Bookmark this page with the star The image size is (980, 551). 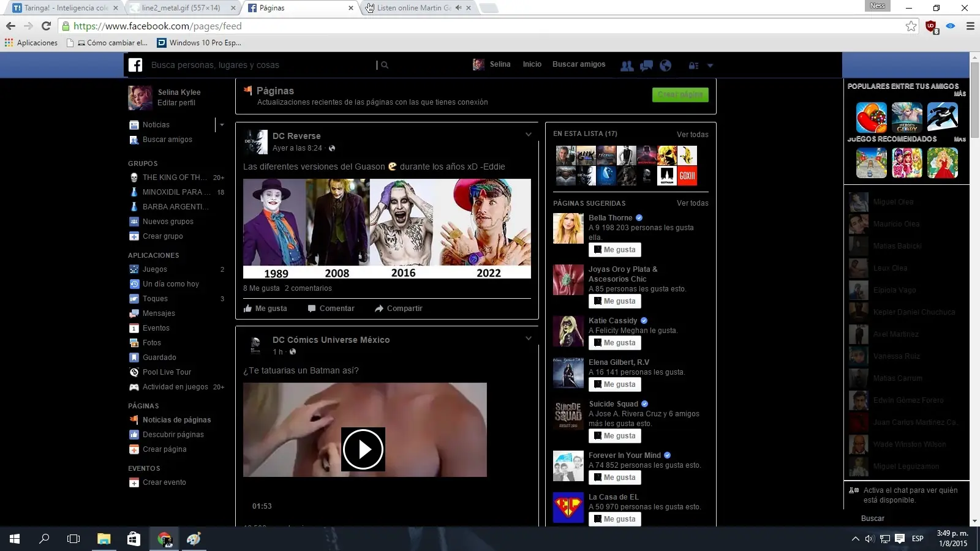click(x=911, y=26)
